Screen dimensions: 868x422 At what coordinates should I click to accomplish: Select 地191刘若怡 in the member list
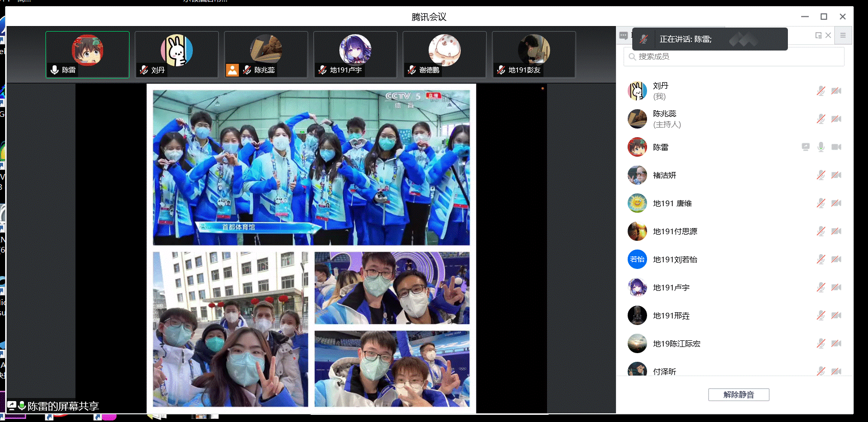[675, 259]
